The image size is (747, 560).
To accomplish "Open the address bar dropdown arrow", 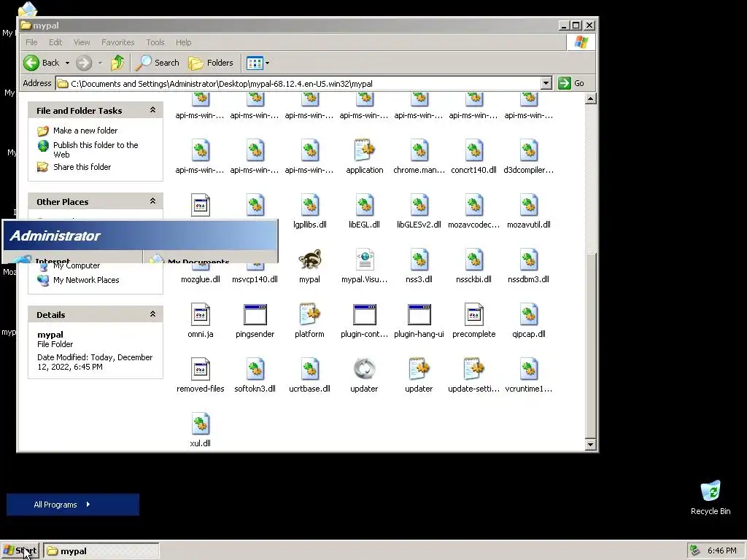I will (x=546, y=83).
